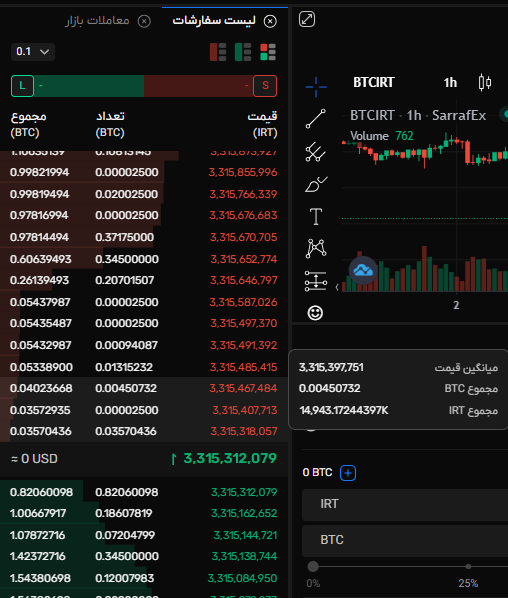Click the مجموع (BTC) column header
The height and width of the screenshot is (598, 508).
click(x=29, y=124)
